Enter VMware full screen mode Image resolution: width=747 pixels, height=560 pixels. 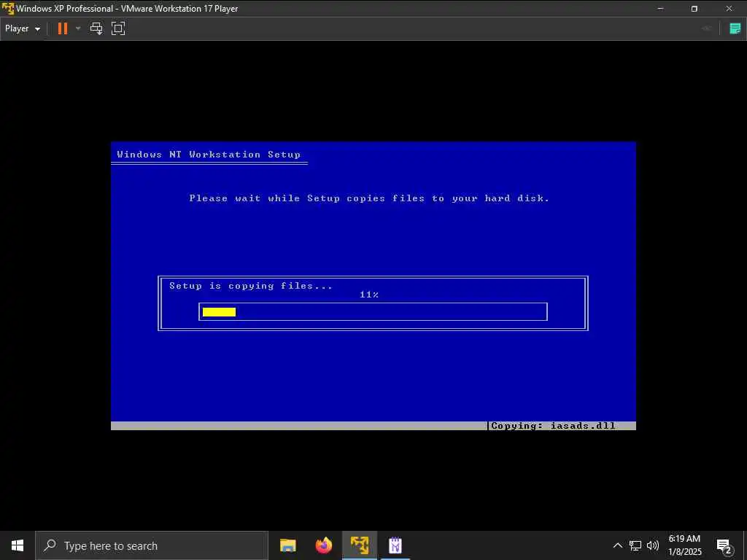click(118, 28)
